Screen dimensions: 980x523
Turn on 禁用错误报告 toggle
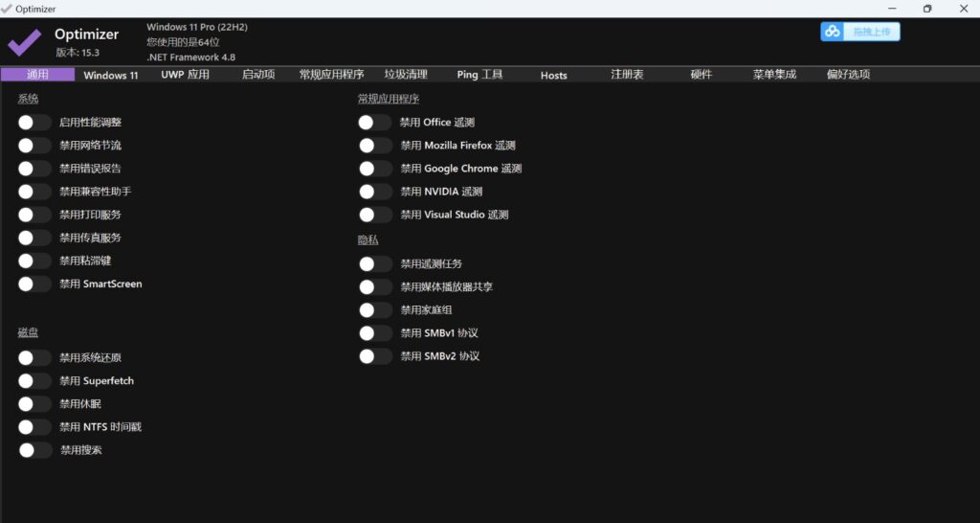(34, 169)
